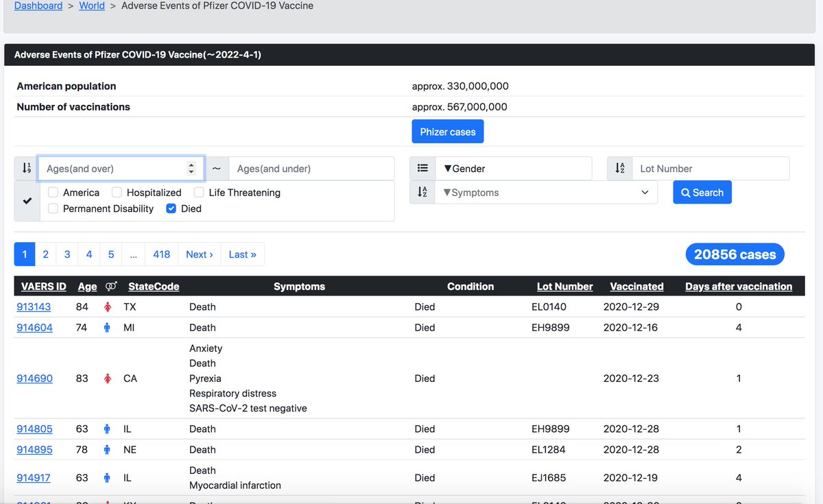Viewport: 823px width, 504px height.
Task: Click vaccinated date 2020-12-23
Action: tap(631, 379)
